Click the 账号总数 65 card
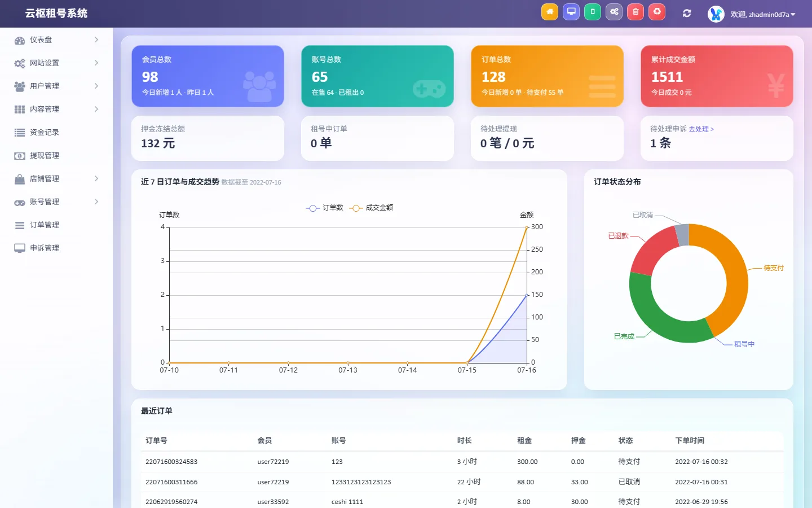Screen dimensions: 812x508 point(377,76)
